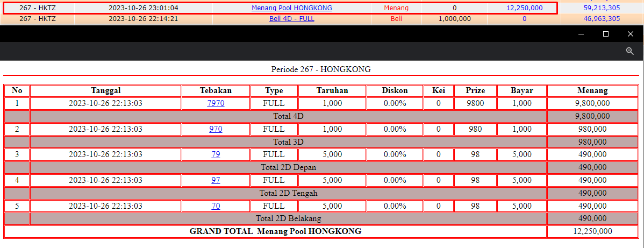Image resolution: width=644 pixels, height=248 pixels.
Task: Click the 12,250,000 amount in Menang row
Action: tap(525, 8)
